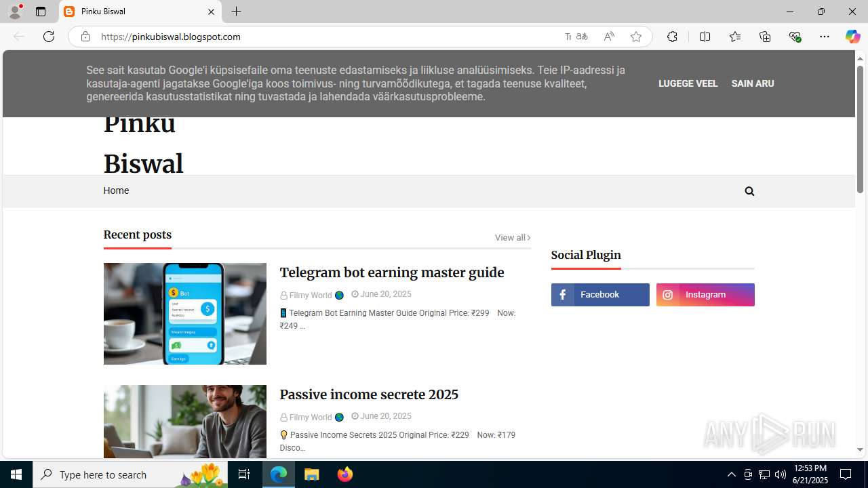The width and height of the screenshot is (868, 488).
Task: Open the volume tray icon
Action: (781, 474)
